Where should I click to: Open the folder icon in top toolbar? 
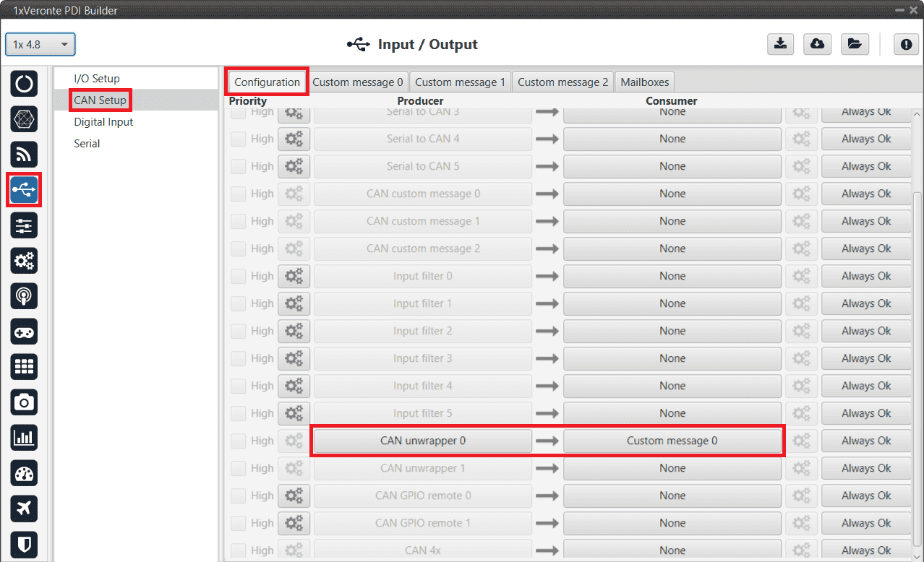click(855, 44)
